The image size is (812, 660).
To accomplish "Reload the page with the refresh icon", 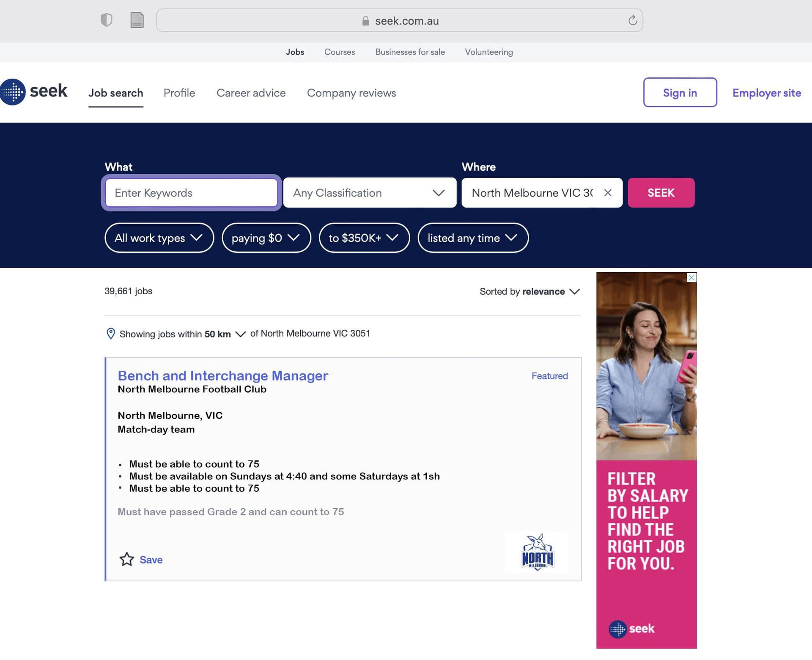I will pos(632,20).
